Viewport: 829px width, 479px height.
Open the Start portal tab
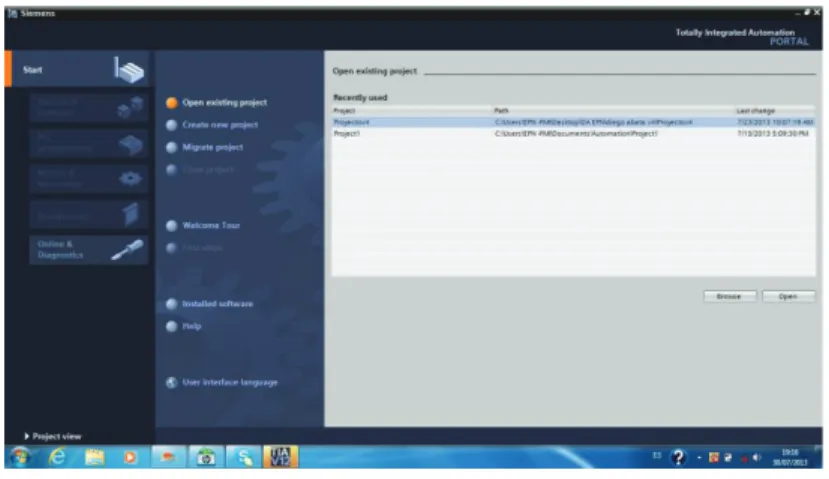pyautogui.click(x=80, y=69)
